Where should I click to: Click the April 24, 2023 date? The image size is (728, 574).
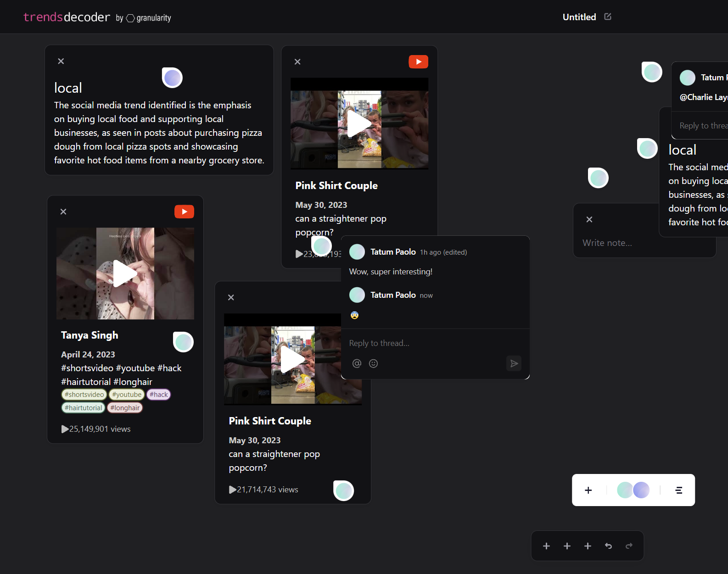[88, 355]
